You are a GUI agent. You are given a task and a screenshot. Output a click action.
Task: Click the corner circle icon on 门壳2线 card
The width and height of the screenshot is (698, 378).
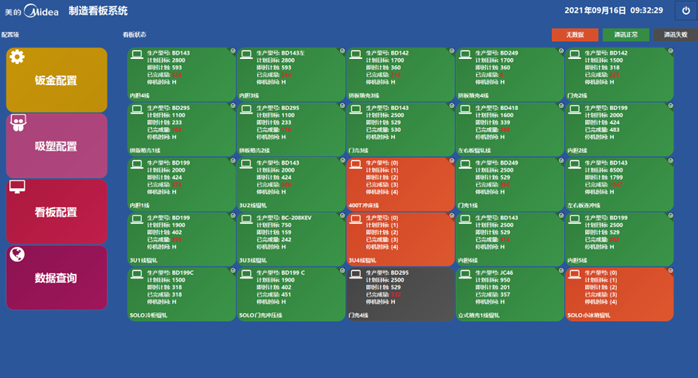[x=670, y=51]
